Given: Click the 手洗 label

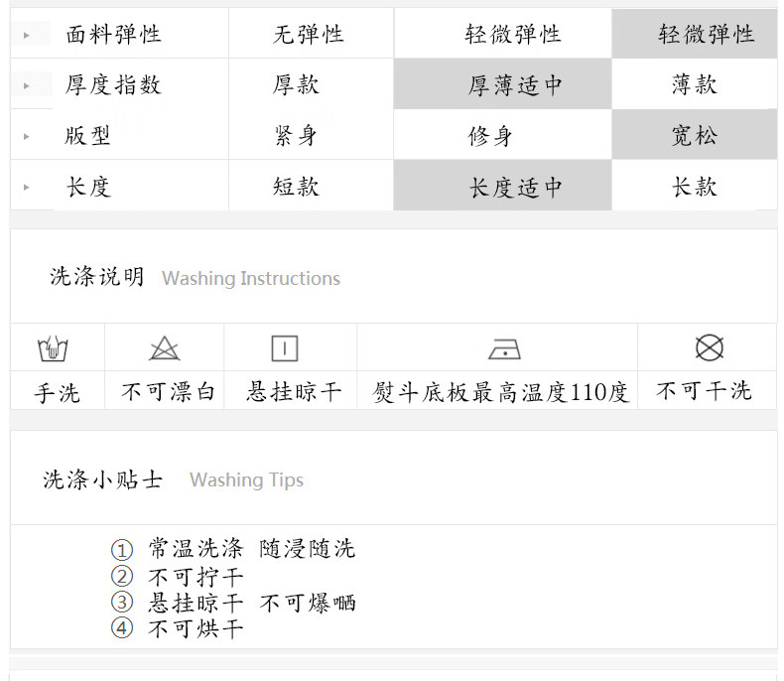Looking at the screenshot, I should pyautogui.click(x=57, y=393).
